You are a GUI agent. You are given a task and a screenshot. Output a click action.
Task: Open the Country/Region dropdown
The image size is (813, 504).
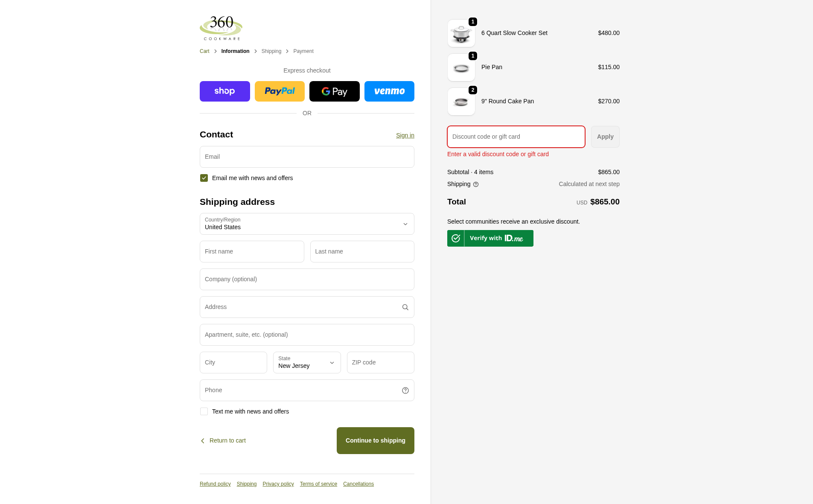click(307, 224)
